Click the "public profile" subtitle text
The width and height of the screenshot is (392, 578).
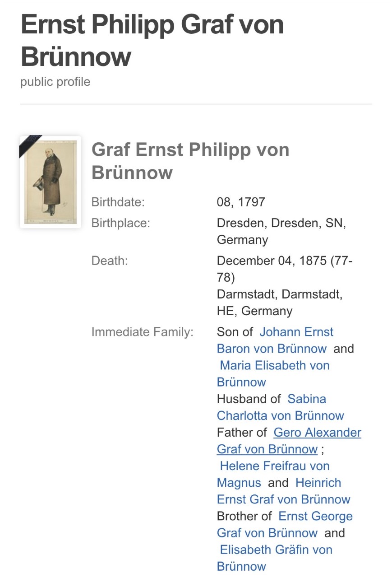55,82
